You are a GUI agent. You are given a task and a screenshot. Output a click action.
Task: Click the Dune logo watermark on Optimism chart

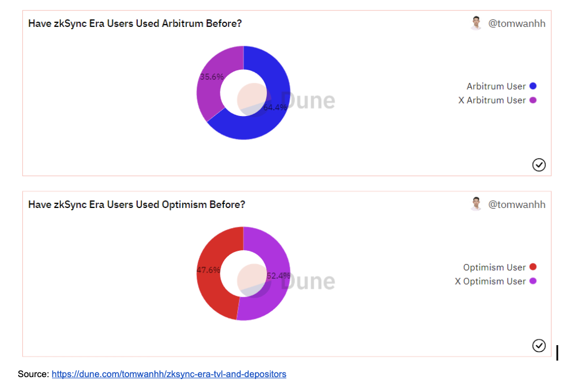286,281
